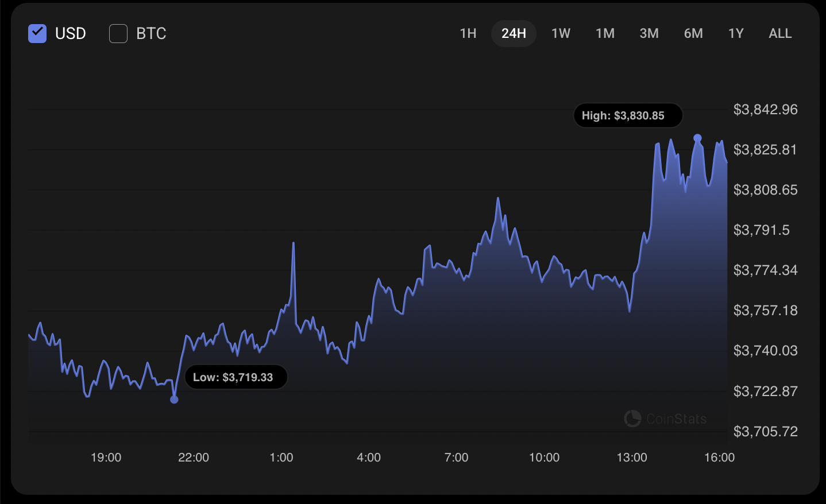826x504 pixels.
Task: Click the CoinStats pie chart logo
Action: [632, 419]
